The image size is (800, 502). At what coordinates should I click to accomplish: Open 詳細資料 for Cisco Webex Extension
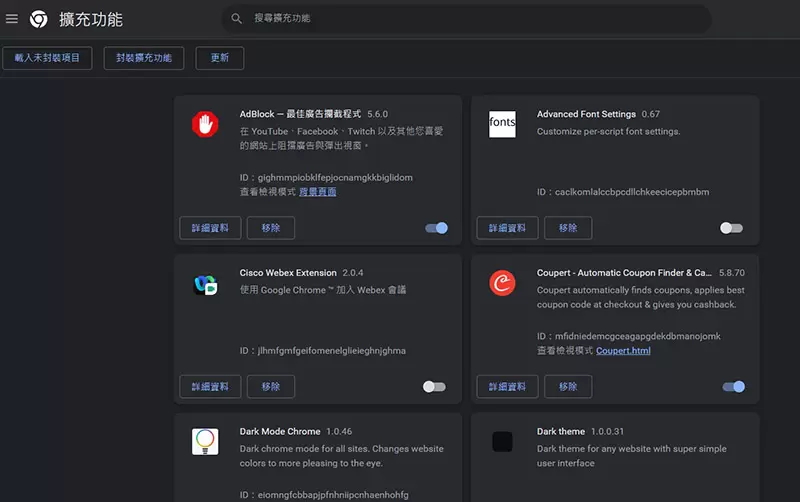[210, 386]
